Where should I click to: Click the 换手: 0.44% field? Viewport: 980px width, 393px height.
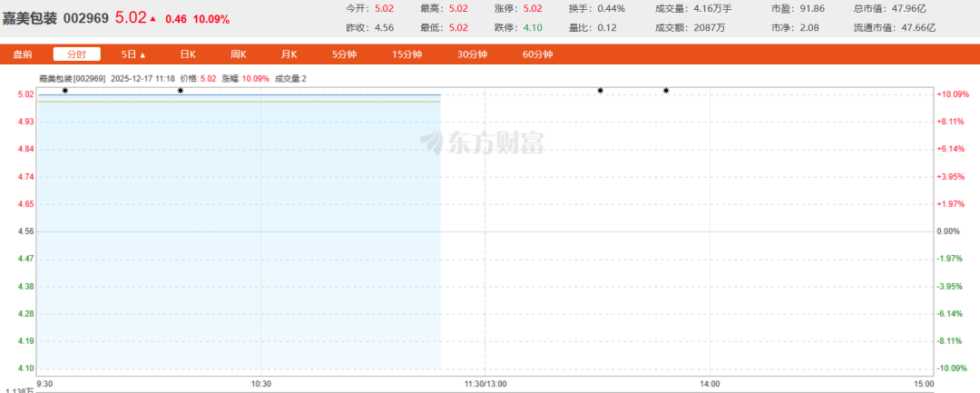click(597, 9)
